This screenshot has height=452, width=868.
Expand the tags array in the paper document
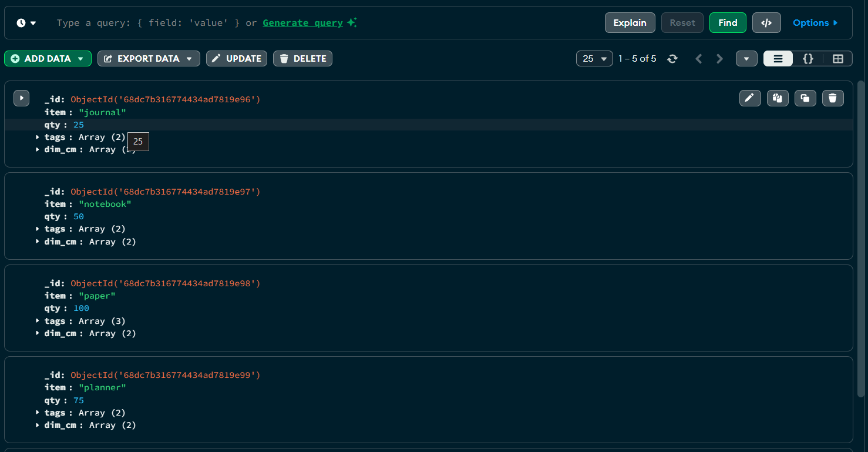tap(38, 321)
